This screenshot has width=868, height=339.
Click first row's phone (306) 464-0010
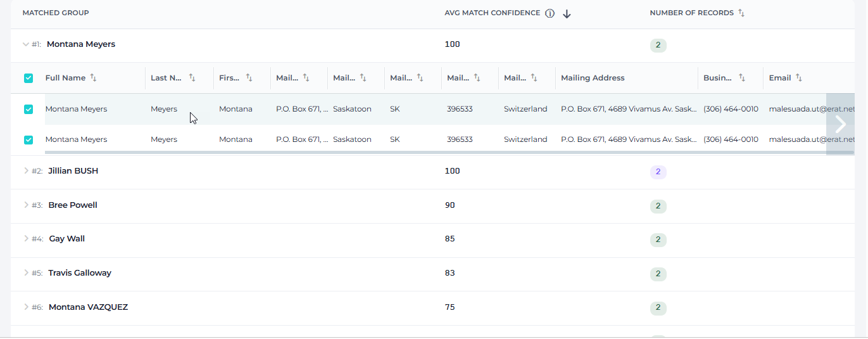point(731,109)
